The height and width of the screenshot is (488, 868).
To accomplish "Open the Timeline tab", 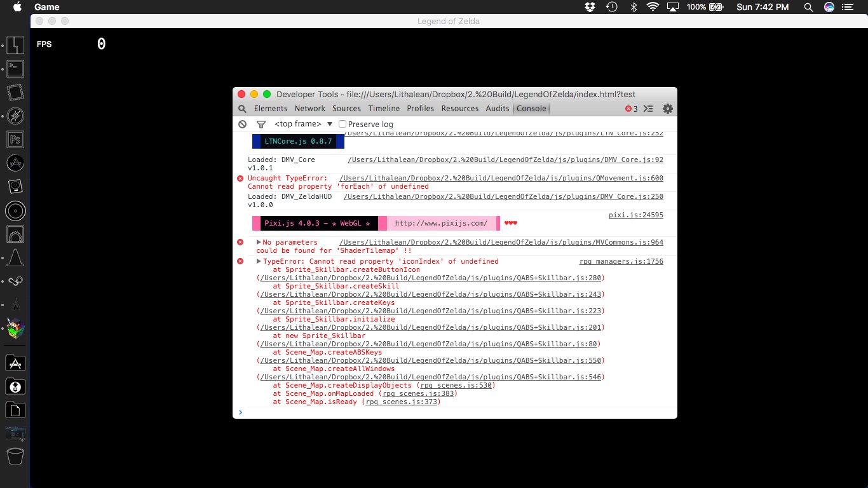I will click(x=384, y=109).
